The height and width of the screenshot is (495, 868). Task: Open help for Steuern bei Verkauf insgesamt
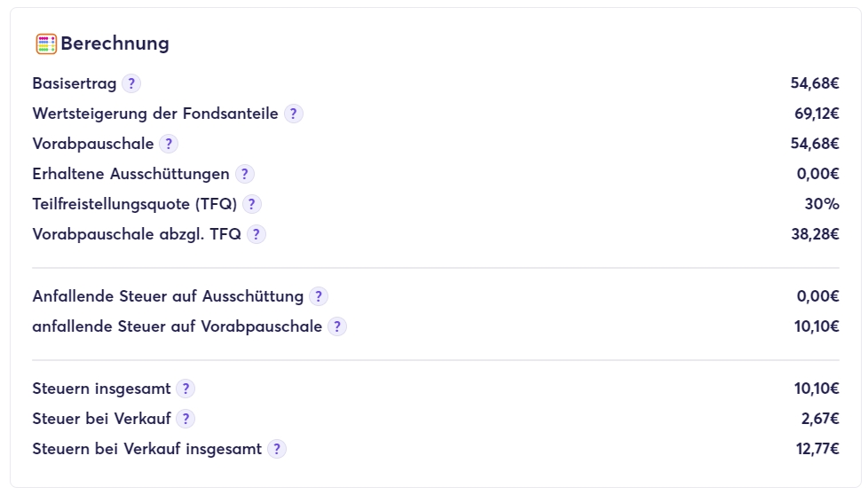point(277,449)
